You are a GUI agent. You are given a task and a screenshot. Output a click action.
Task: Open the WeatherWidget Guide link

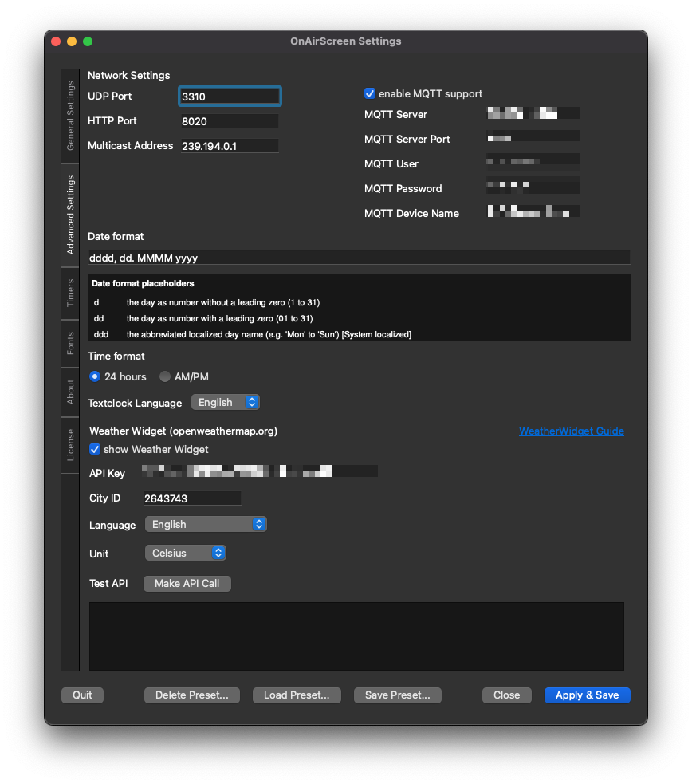(571, 431)
